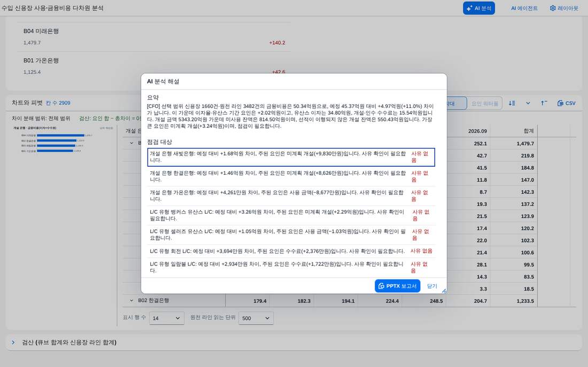Screen dimensions: 588x367
Task: Click the PPTX 보고서 button
Action: pyautogui.click(x=397, y=286)
